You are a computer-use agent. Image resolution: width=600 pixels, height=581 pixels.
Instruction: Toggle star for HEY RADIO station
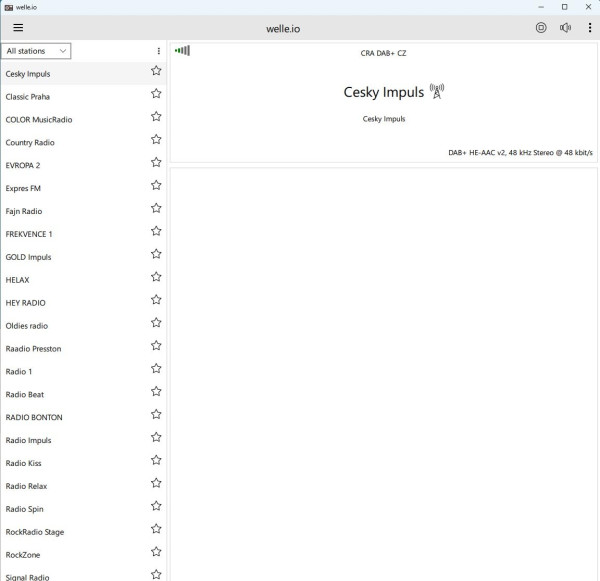click(x=156, y=300)
